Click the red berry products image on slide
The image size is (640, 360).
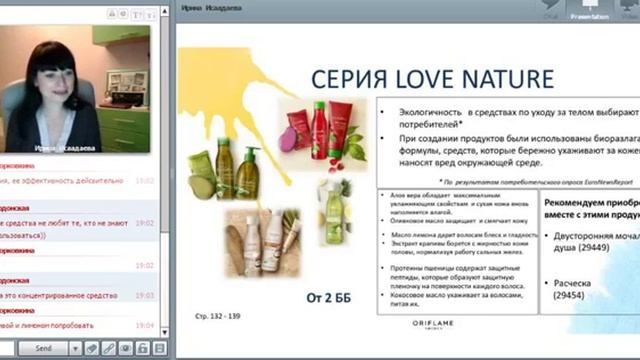[x=322, y=134]
